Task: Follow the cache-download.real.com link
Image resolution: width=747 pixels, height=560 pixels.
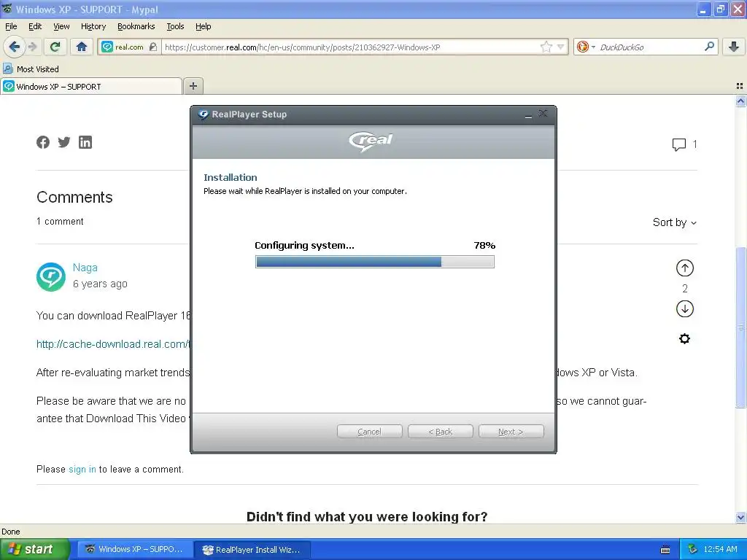Action: [113, 344]
